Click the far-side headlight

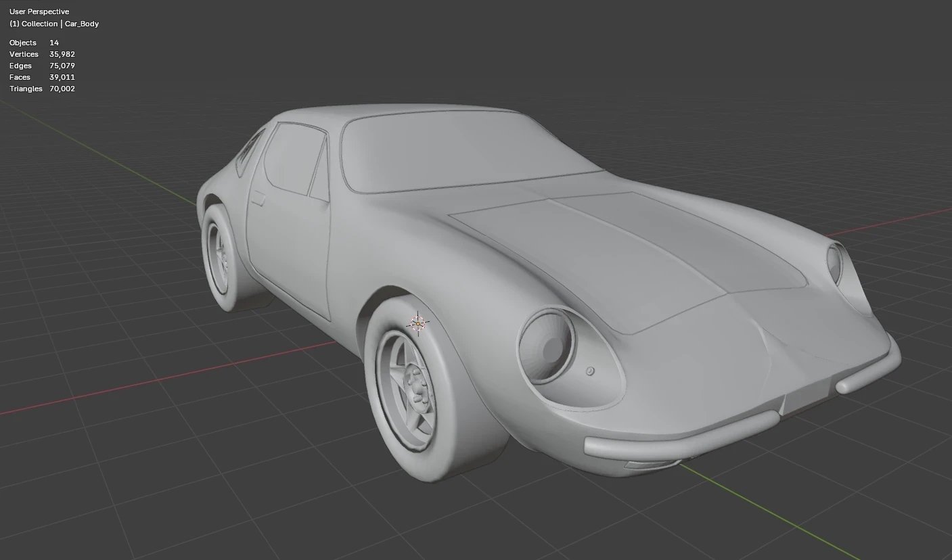point(835,263)
